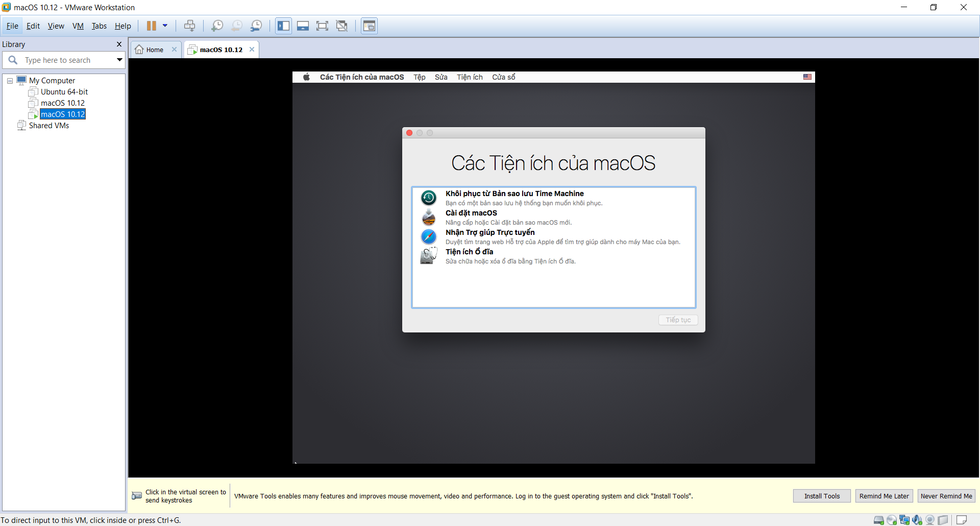Click Never Remind Me button
The image size is (980, 526).
[946, 496]
